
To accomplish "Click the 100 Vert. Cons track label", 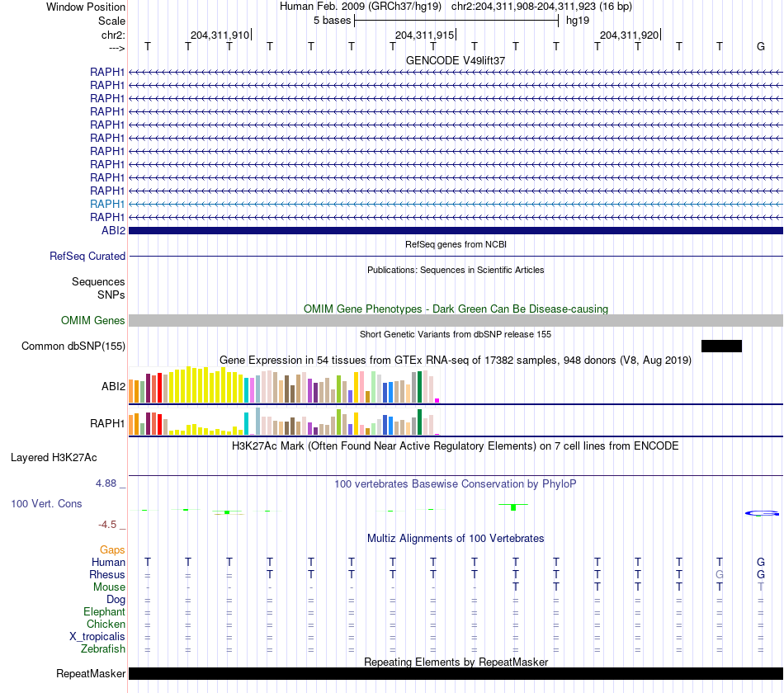I will coord(46,503).
